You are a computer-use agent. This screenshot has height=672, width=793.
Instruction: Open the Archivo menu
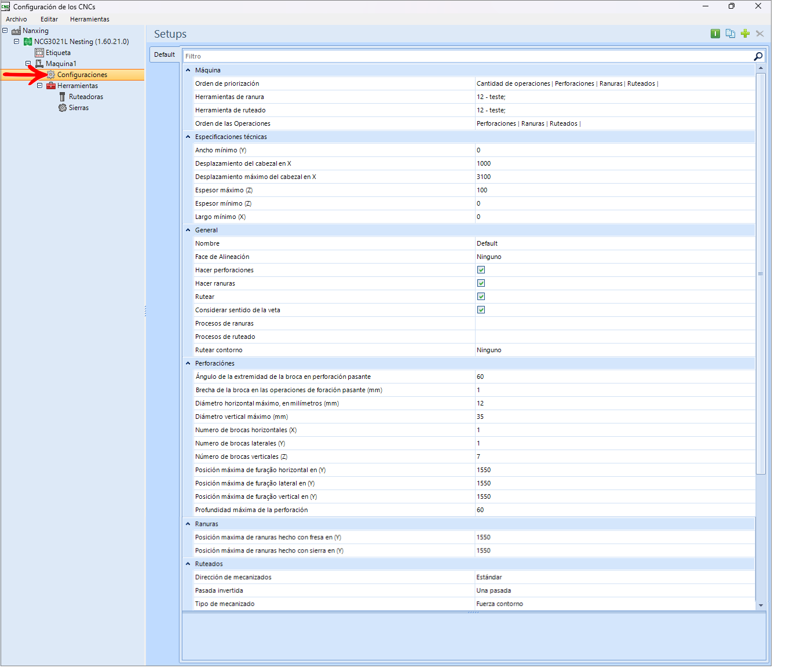pos(16,19)
